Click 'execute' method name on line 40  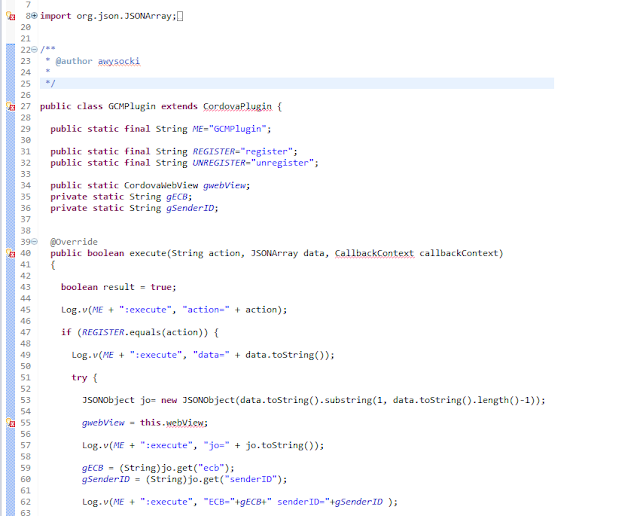coord(148,253)
